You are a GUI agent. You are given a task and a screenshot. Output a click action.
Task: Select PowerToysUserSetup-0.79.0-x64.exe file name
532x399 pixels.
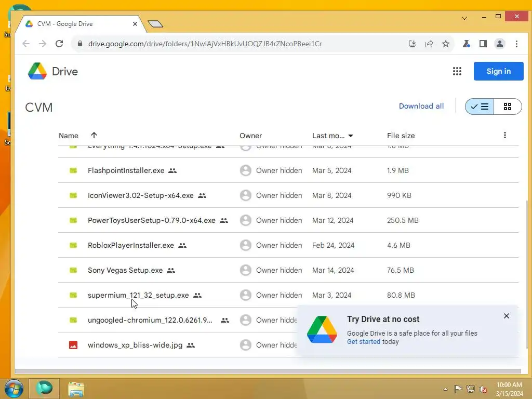[x=151, y=220]
